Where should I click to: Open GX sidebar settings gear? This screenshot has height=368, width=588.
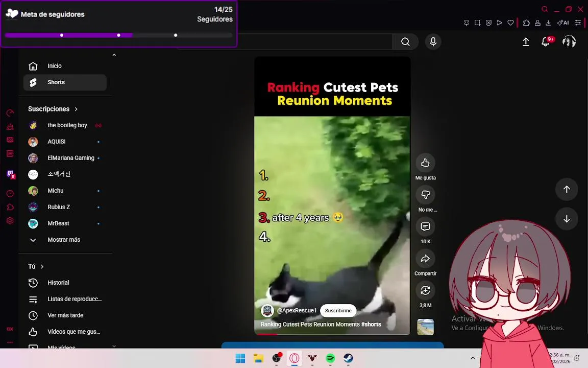(x=10, y=221)
